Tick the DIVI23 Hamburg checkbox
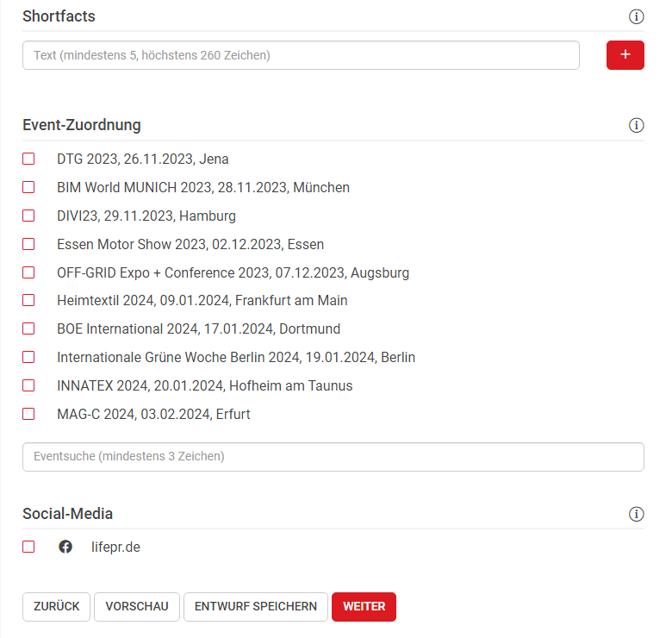This screenshot has height=638, width=672. pos(28,216)
